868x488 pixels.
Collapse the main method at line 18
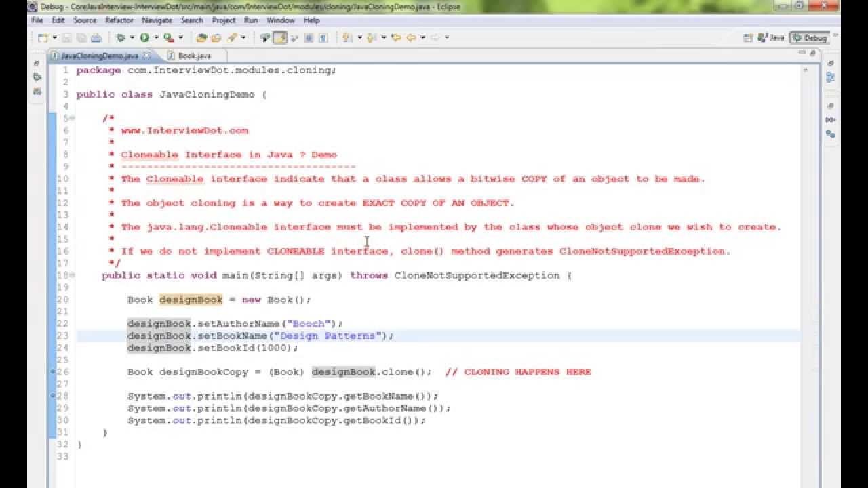pos(73,276)
